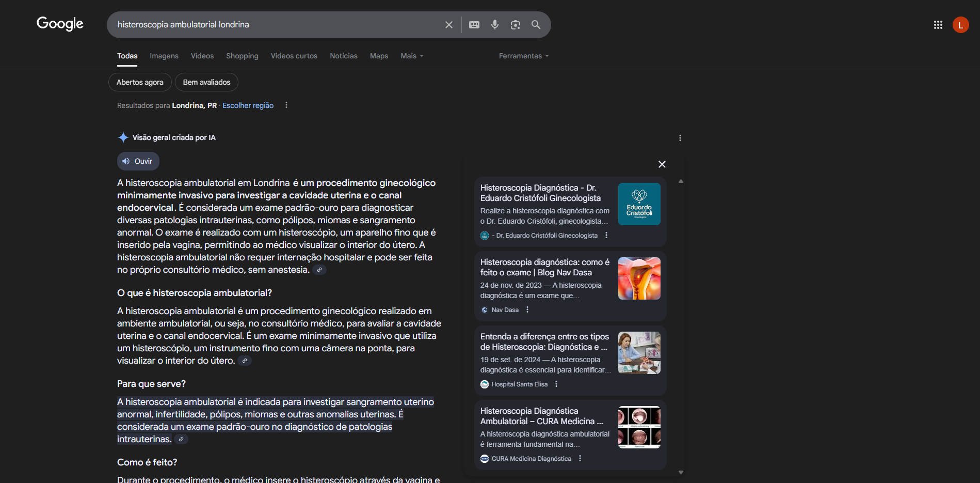This screenshot has height=483, width=980.
Task: Open the on-screen keyboard input tool
Action: click(x=474, y=25)
